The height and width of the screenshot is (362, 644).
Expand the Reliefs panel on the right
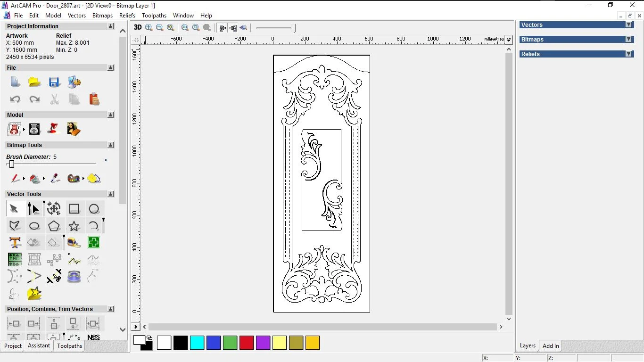click(628, 54)
